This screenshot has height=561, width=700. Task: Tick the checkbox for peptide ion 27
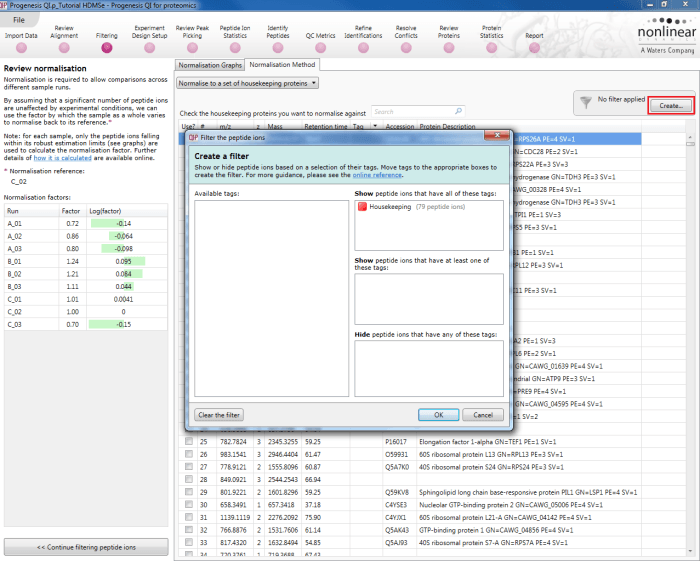pyautogui.click(x=189, y=466)
